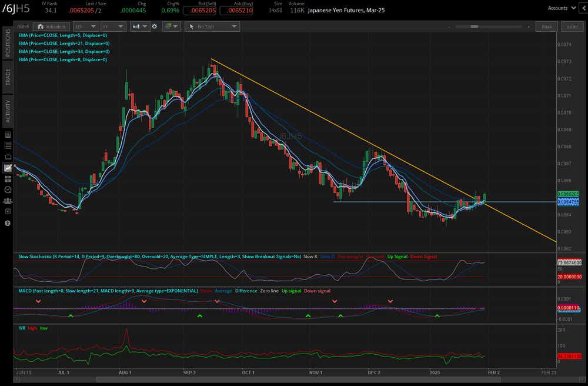The width and height of the screenshot is (588, 386).
Task: Click the Load button
Action: [572, 26]
